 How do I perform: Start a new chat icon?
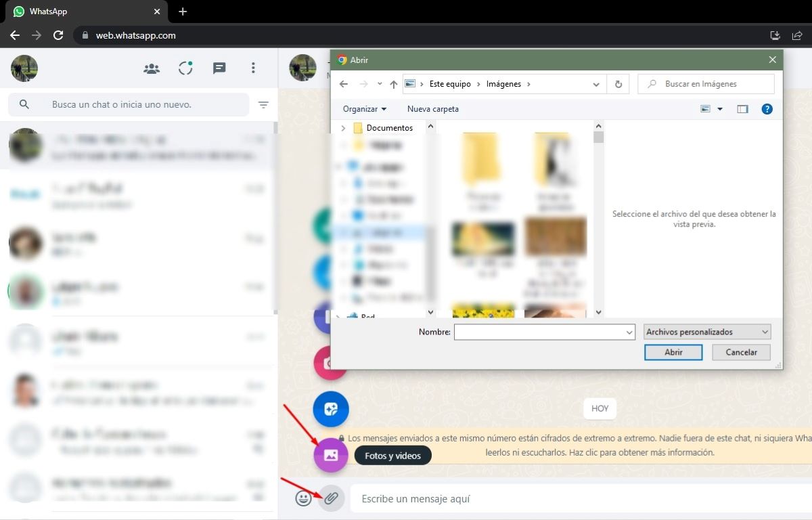tap(219, 68)
